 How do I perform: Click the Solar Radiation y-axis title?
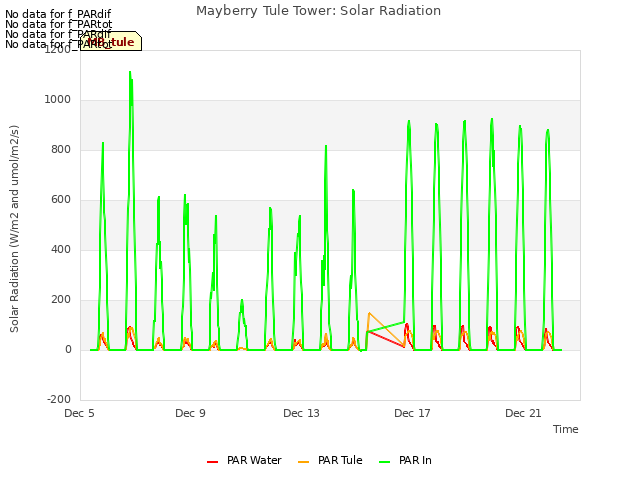point(14,229)
